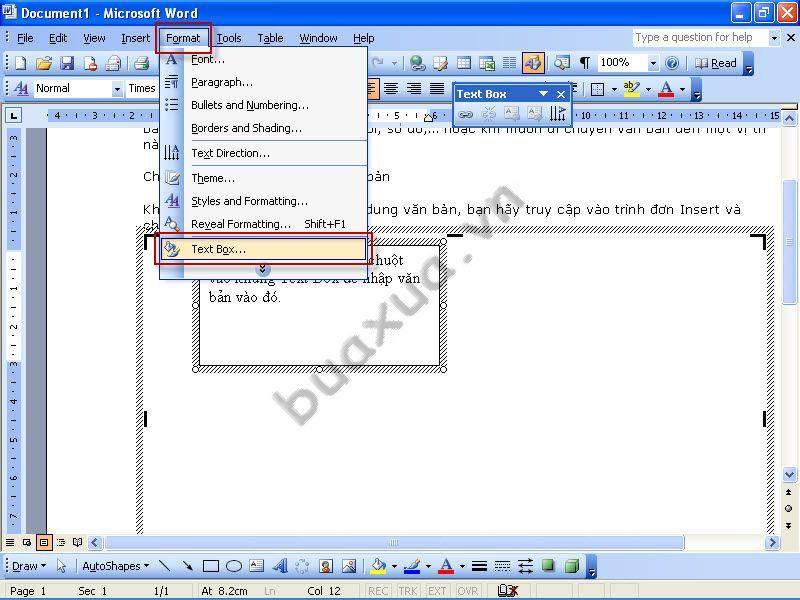The image size is (800, 600).
Task: Open the Line Color dropdown arrow
Action: coord(428,566)
